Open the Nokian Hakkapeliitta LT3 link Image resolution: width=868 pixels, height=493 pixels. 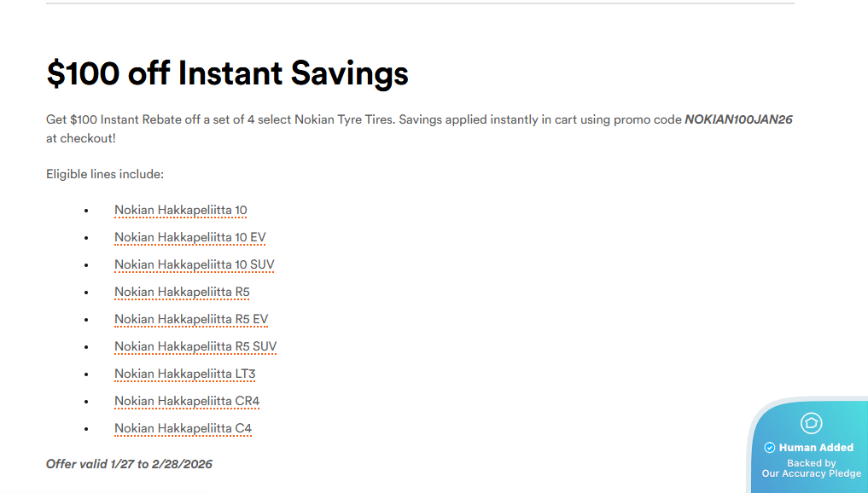pos(184,374)
